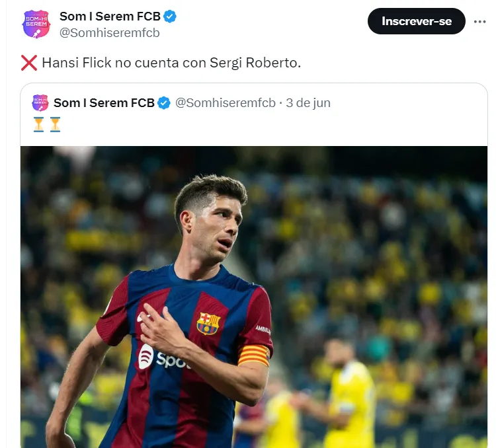Click the @Somhiseremfcb handle in the quoted tweet
Viewport: 496px width, 448px height.
(225, 102)
